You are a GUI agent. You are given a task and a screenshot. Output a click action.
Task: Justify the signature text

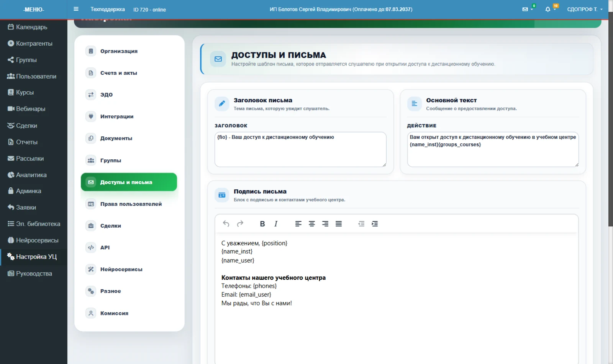coord(339,224)
